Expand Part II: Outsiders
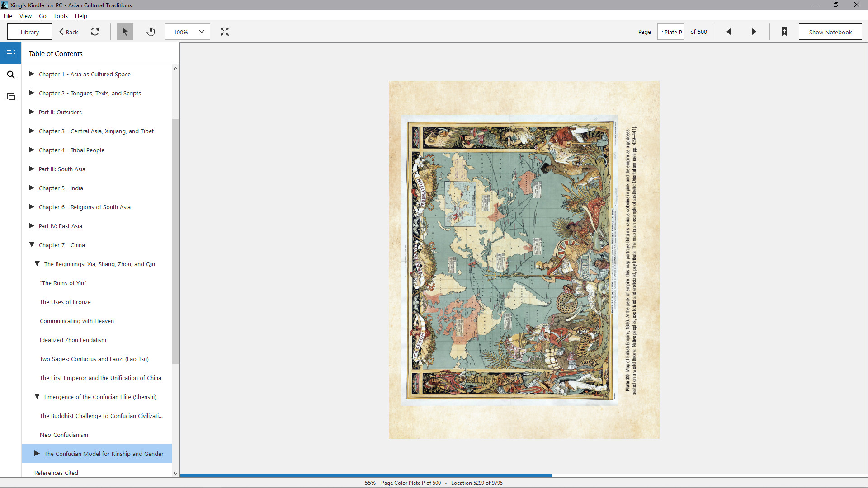The image size is (868, 488). point(32,112)
